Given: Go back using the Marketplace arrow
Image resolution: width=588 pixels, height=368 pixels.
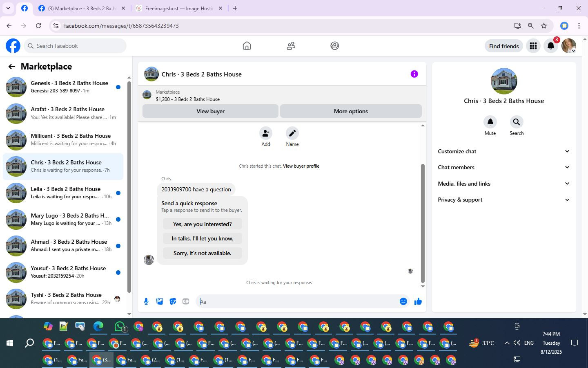Looking at the screenshot, I should [x=11, y=67].
